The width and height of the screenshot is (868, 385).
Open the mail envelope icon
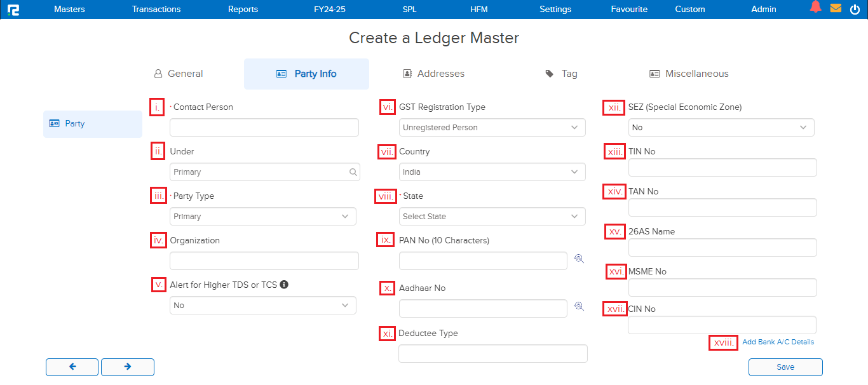coord(836,9)
